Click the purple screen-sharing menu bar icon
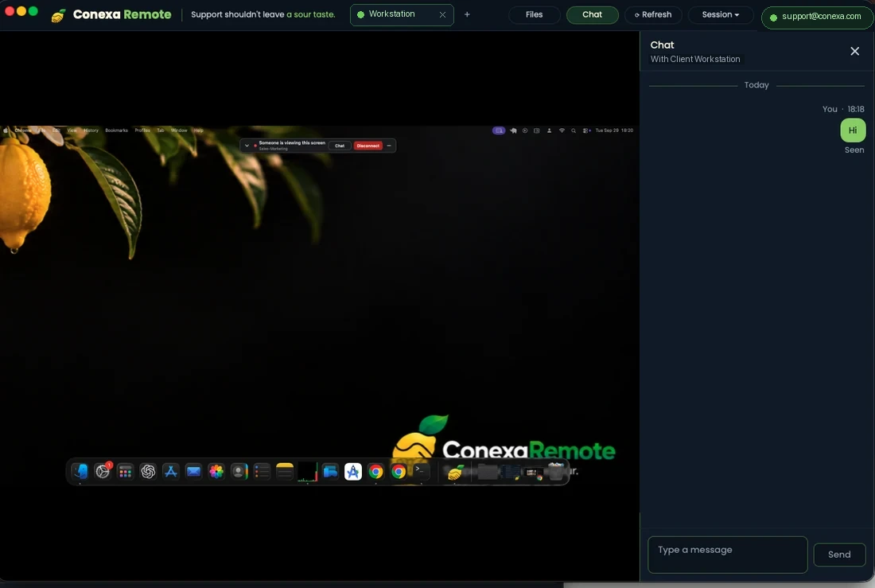 pos(499,130)
